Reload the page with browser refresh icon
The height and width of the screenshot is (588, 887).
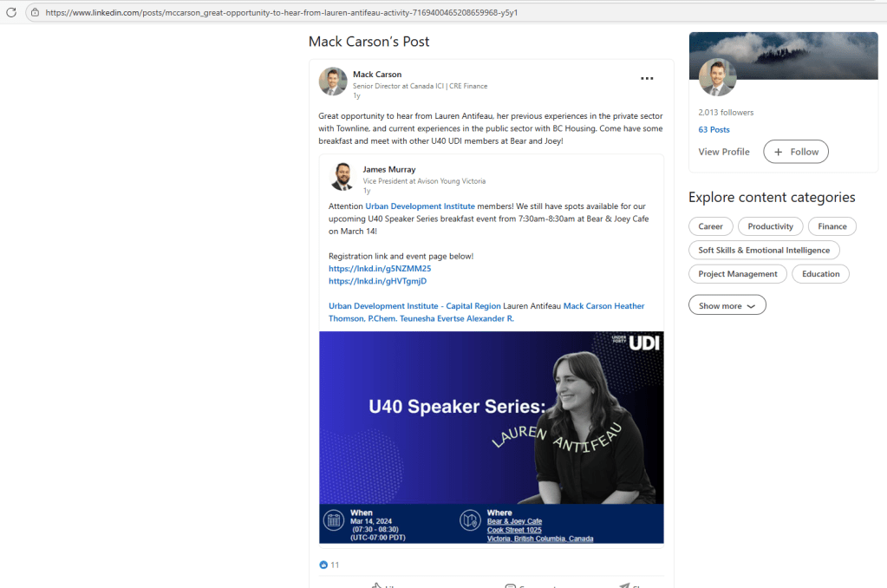pyautogui.click(x=11, y=12)
